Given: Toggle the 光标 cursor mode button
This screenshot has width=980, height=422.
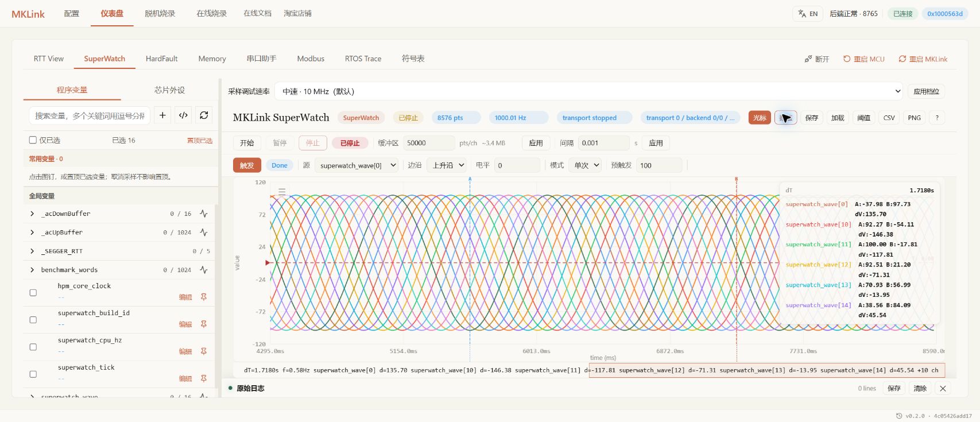Looking at the screenshot, I should [760, 118].
